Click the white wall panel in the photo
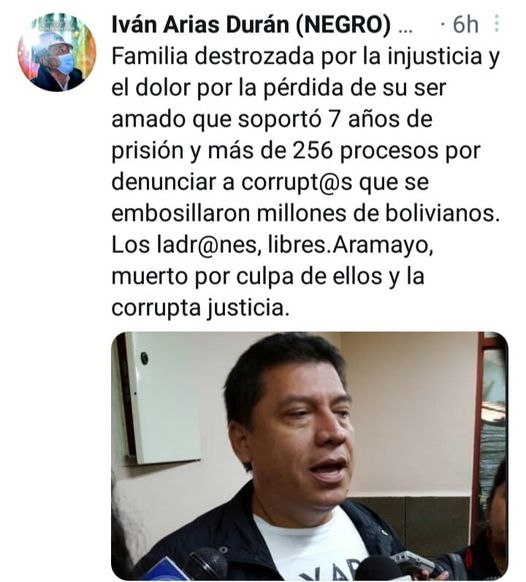The image size is (526, 582). coord(163,397)
